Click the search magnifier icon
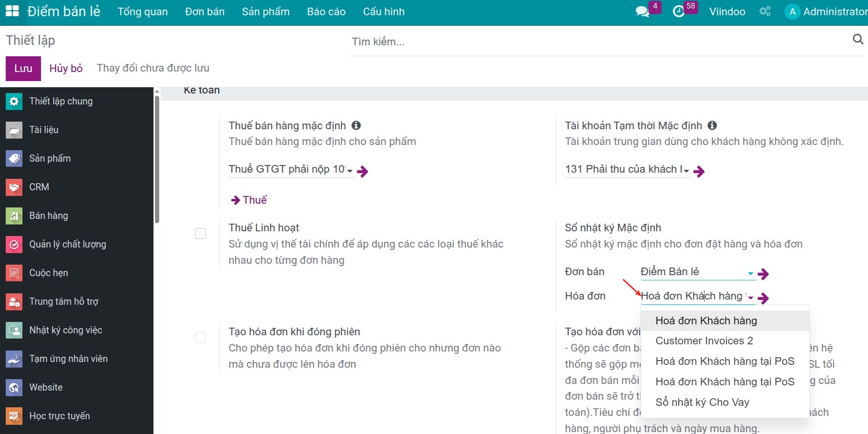Screen dimensions: 868x434 pyautogui.click(x=858, y=39)
